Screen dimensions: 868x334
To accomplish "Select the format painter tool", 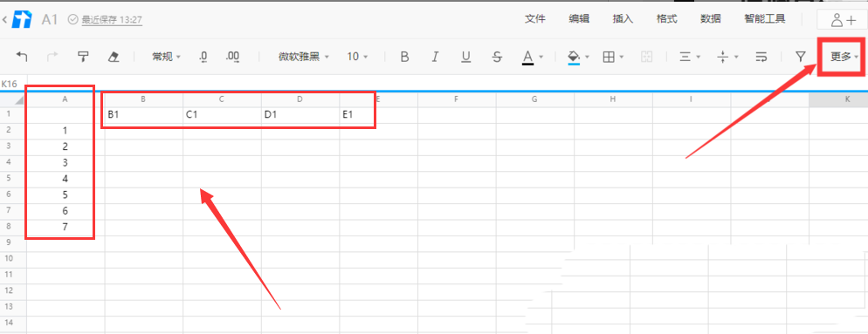I will click(x=83, y=57).
